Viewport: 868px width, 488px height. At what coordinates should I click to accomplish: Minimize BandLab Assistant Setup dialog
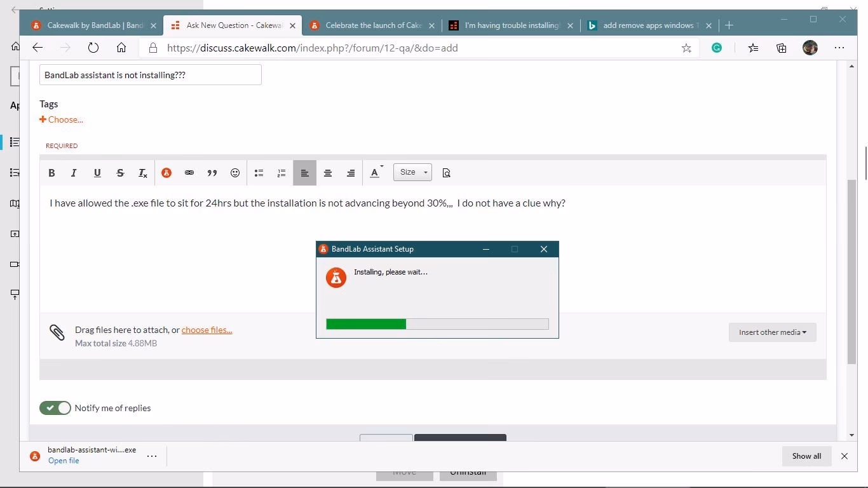coord(486,249)
